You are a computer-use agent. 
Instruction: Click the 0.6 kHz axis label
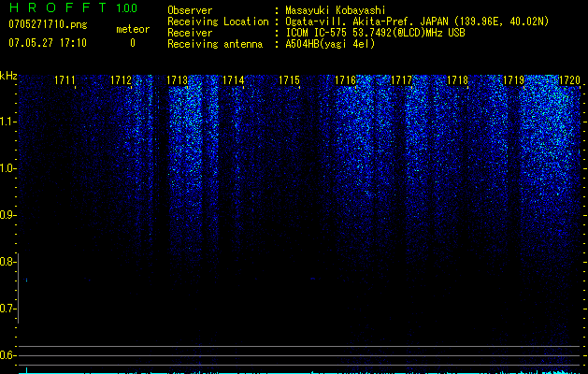click(7, 355)
